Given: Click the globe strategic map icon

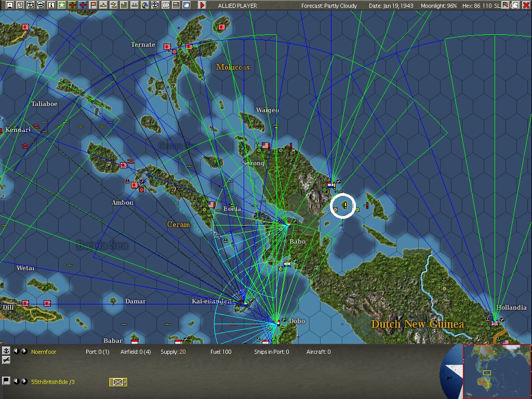Looking at the screenshot, I should point(145,5).
